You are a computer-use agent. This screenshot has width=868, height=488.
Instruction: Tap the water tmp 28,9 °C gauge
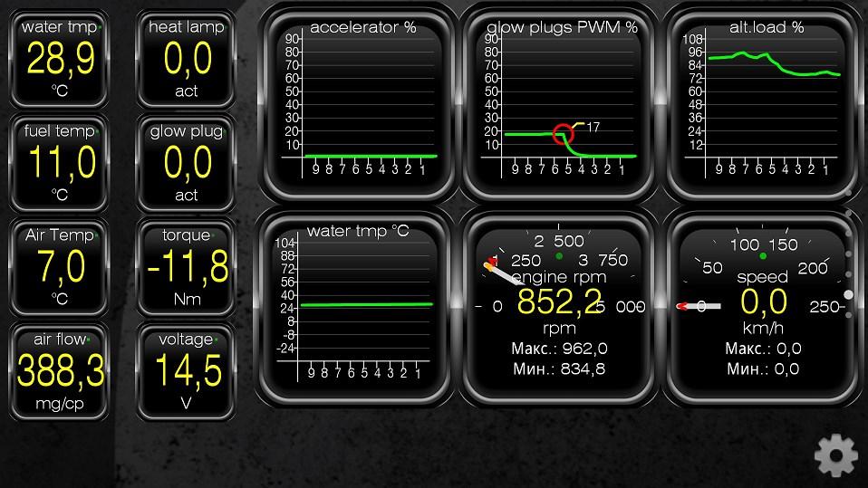(59, 59)
